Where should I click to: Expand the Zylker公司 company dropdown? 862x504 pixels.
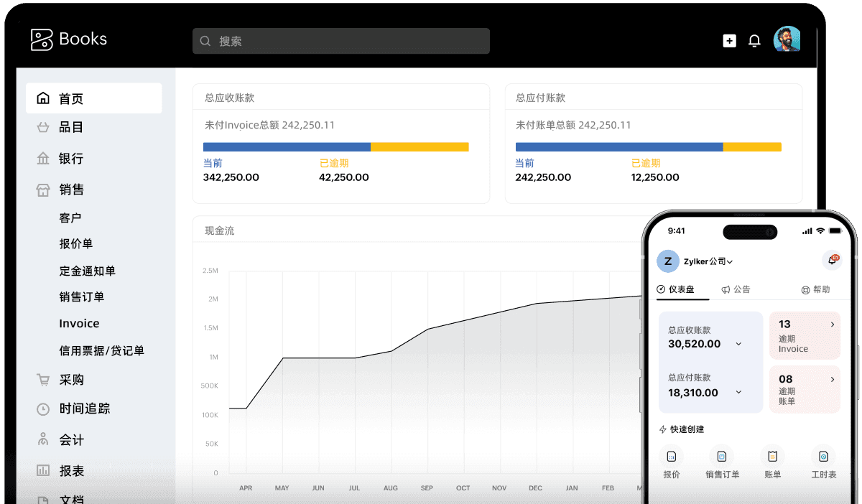coord(708,261)
